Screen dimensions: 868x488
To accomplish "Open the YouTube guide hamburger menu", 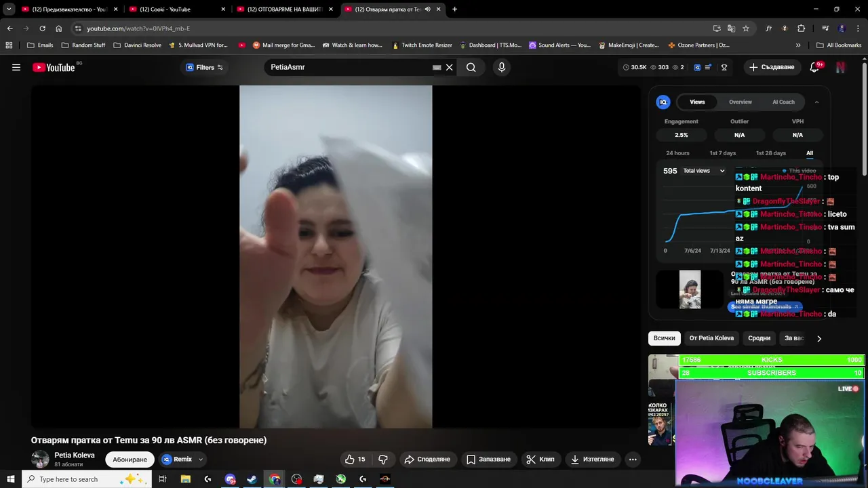I will pos(16,67).
